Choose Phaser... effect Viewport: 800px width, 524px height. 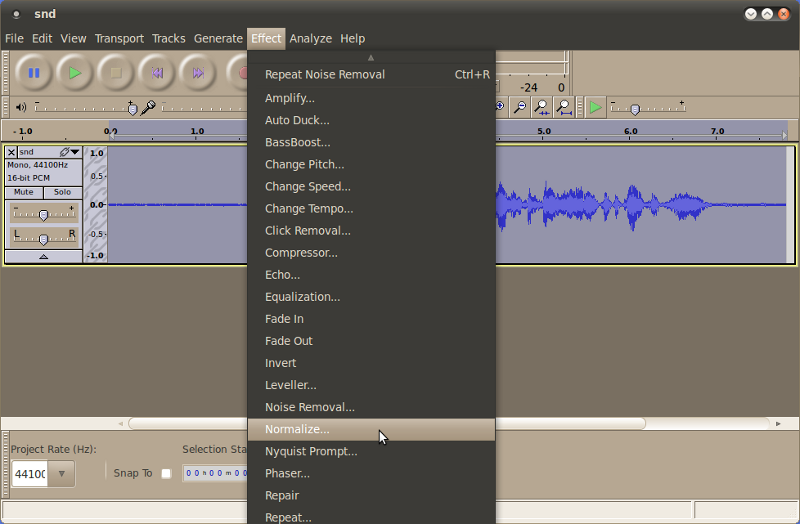tap(371, 473)
